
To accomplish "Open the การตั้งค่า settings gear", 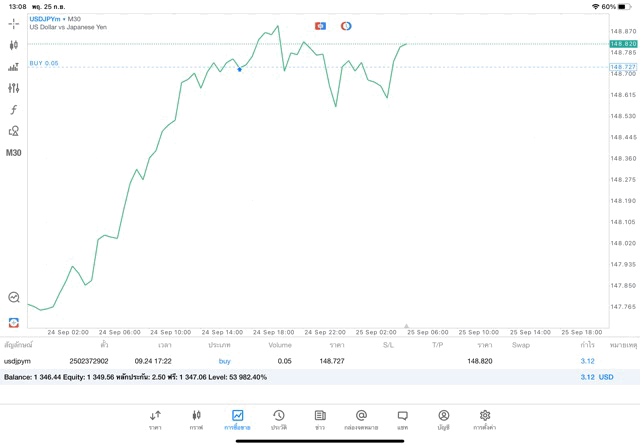I will tap(485, 419).
